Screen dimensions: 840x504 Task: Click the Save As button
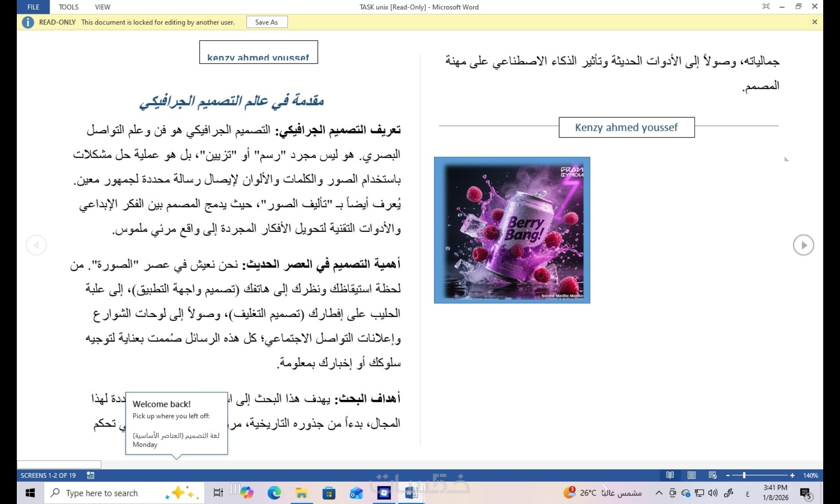pos(267,22)
